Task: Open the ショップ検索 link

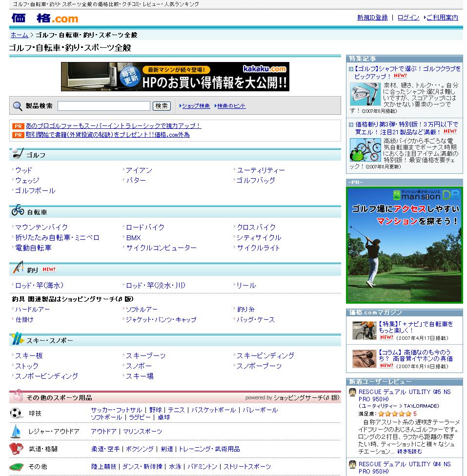Action: (196, 106)
